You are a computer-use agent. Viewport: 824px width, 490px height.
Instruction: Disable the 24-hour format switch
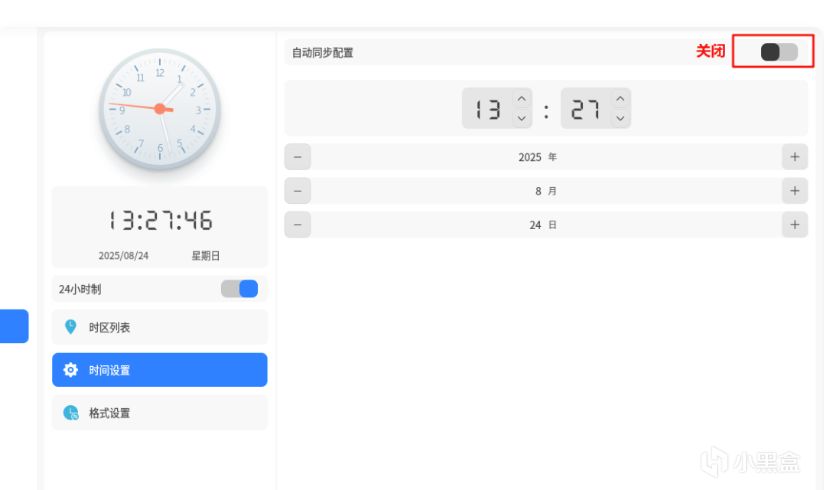point(239,289)
